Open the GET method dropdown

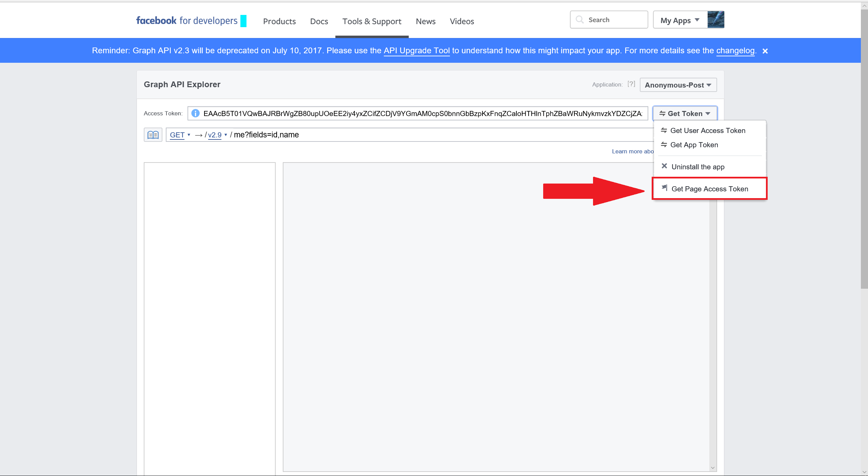pyautogui.click(x=180, y=135)
